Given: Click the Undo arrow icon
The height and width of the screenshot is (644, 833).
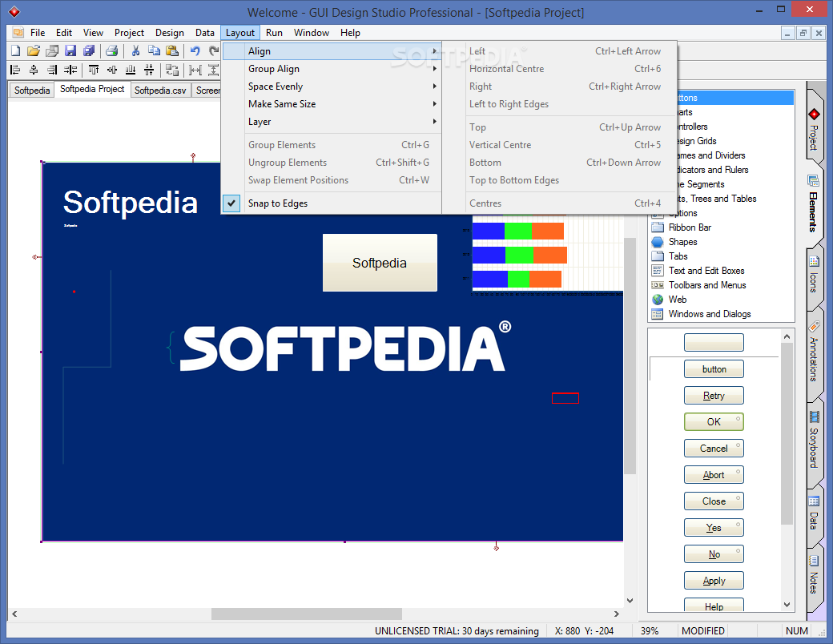Looking at the screenshot, I should tap(195, 50).
